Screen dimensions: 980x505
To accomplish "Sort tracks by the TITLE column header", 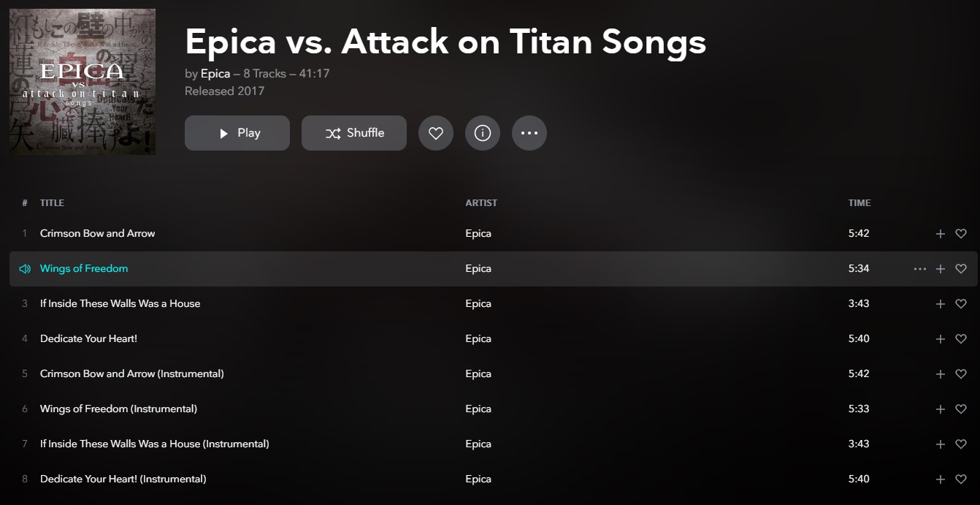I will (x=52, y=203).
